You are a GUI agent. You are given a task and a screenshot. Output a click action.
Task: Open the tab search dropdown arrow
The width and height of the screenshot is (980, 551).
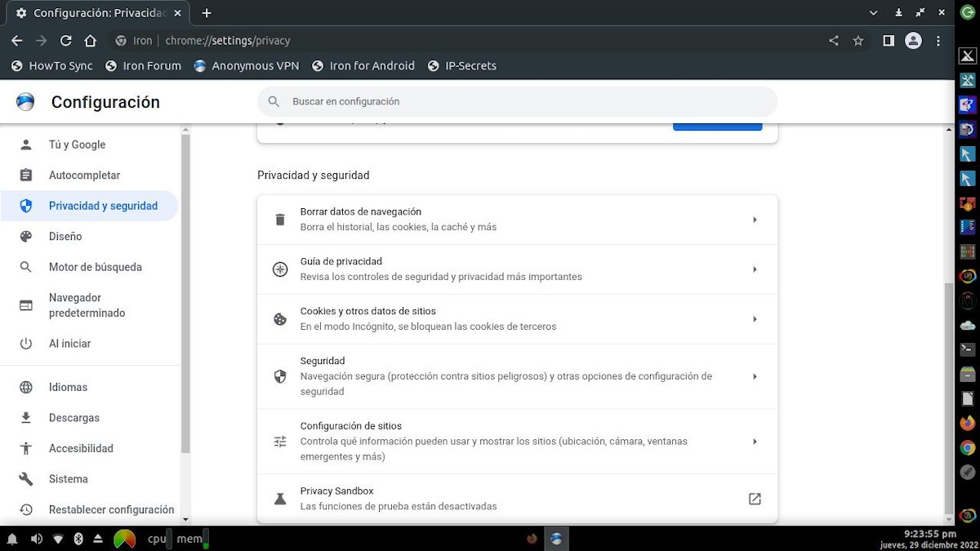(x=873, y=12)
